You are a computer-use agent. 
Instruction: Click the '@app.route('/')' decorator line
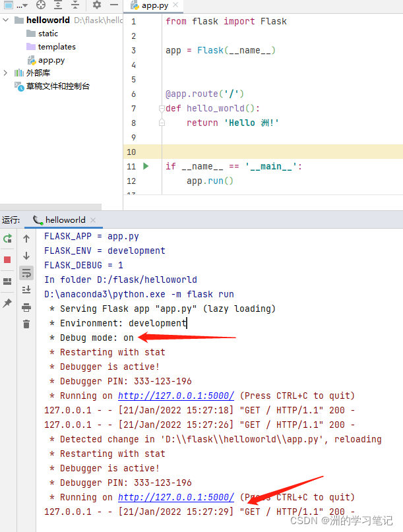coord(204,94)
